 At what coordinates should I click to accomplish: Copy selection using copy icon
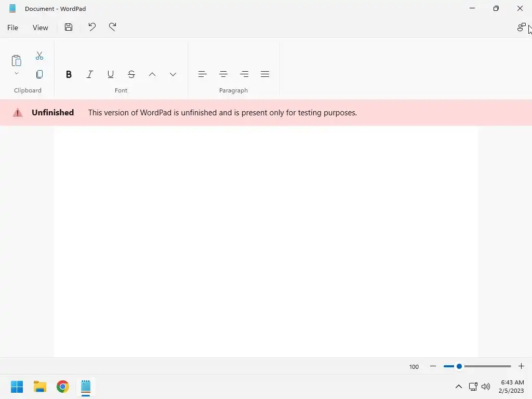[x=39, y=74]
